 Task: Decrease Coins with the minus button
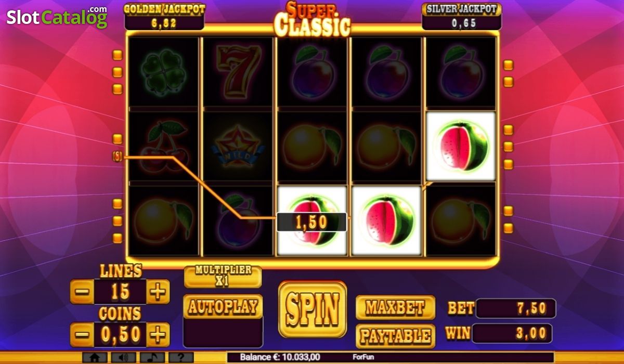[x=82, y=334]
